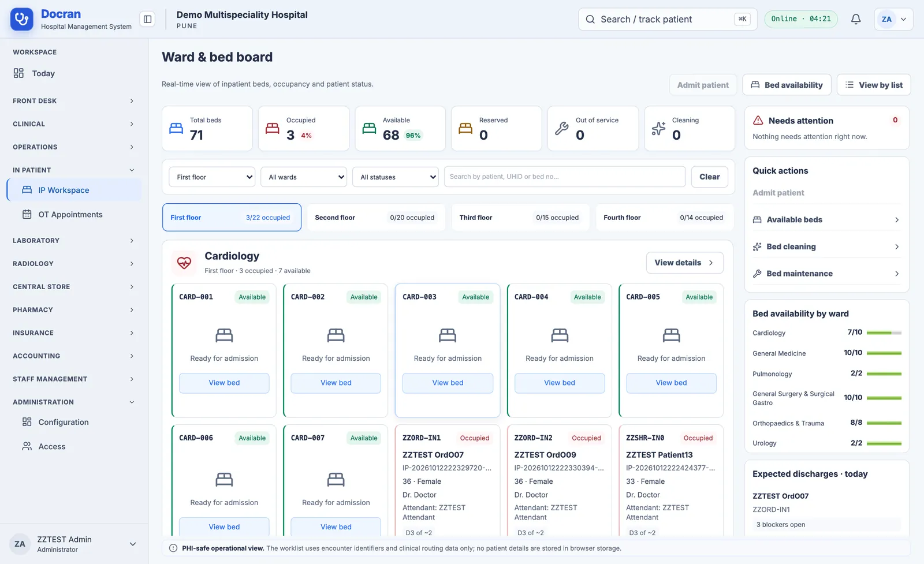Click the Access users icon
This screenshot has height=564, width=924.
tap(27, 446)
